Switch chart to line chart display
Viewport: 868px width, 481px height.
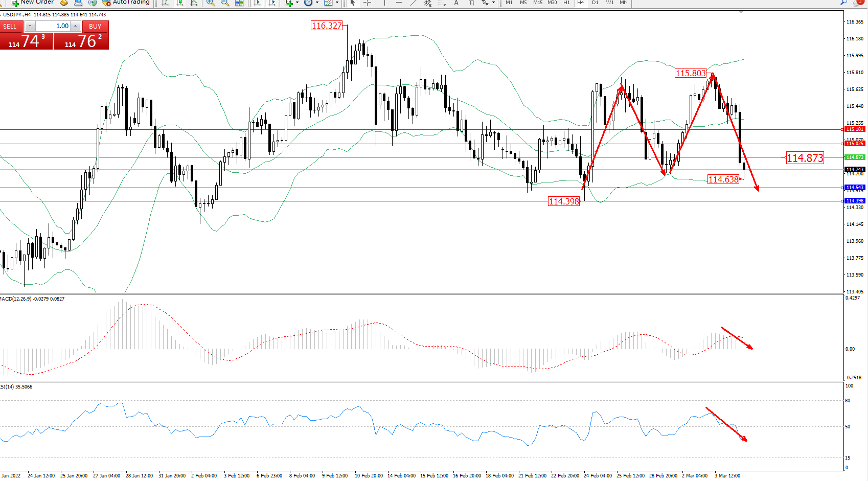click(194, 3)
